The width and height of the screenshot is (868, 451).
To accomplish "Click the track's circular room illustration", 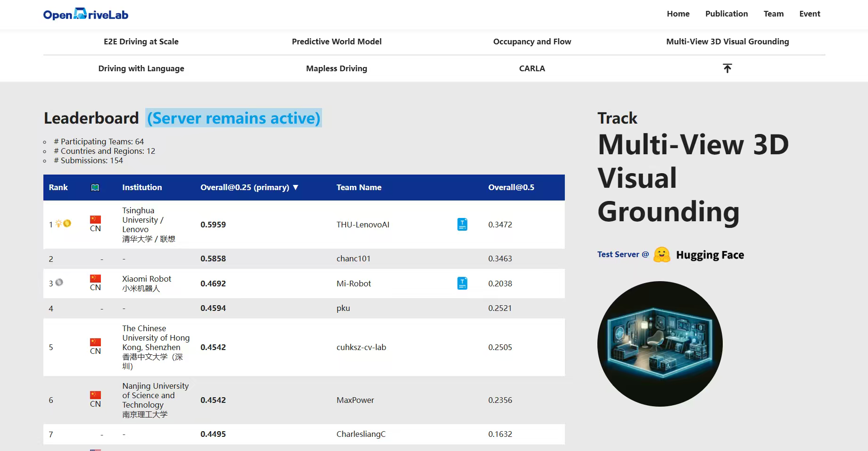I will (660, 344).
